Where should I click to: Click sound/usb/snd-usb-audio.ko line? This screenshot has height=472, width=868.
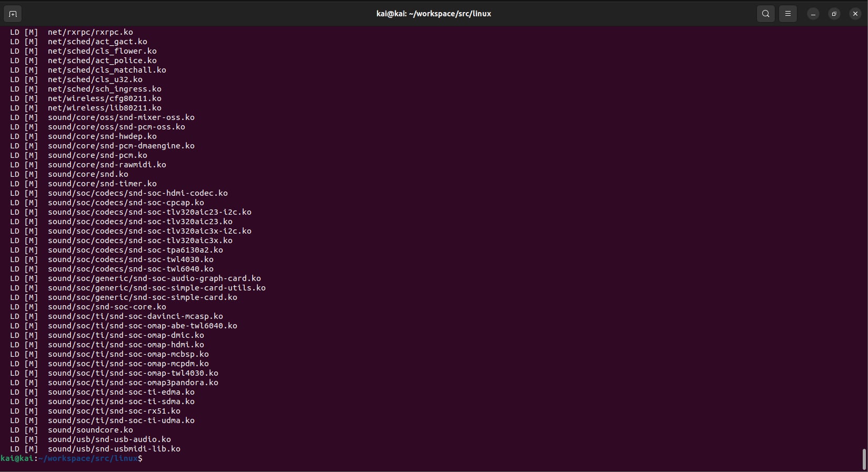(91, 439)
